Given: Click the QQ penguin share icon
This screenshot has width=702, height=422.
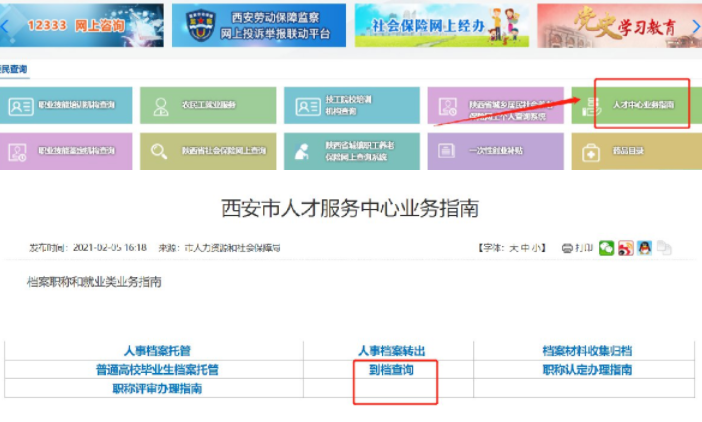Looking at the screenshot, I should (645, 247).
